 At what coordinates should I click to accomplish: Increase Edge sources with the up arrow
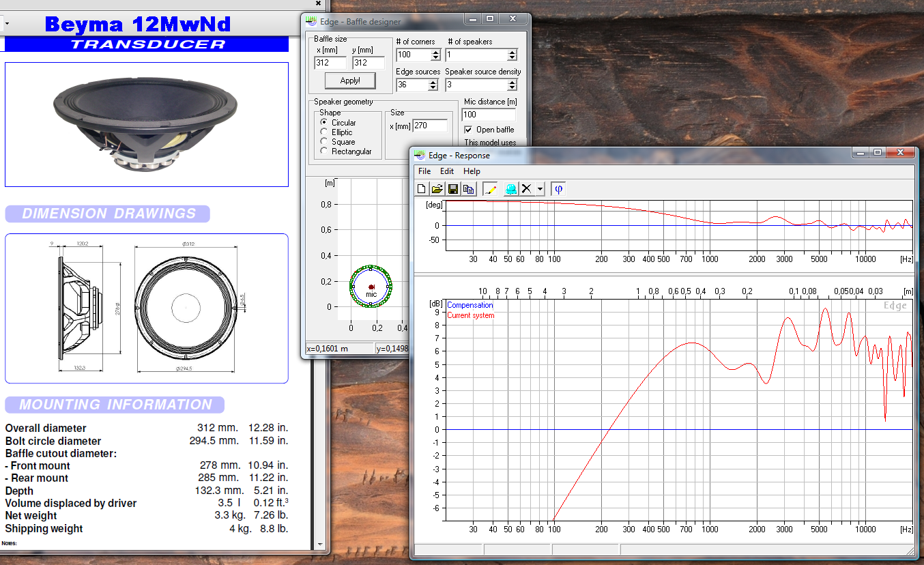[x=433, y=82]
